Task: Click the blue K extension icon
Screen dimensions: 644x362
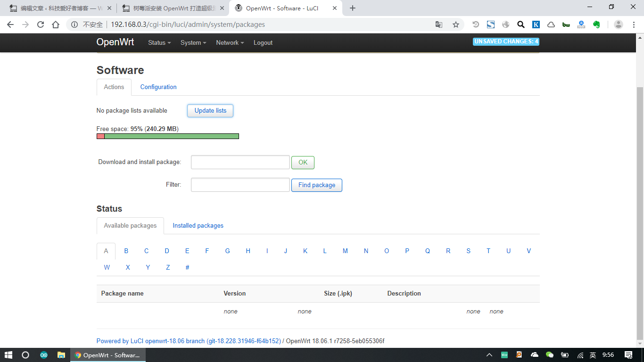Action: tap(536, 25)
